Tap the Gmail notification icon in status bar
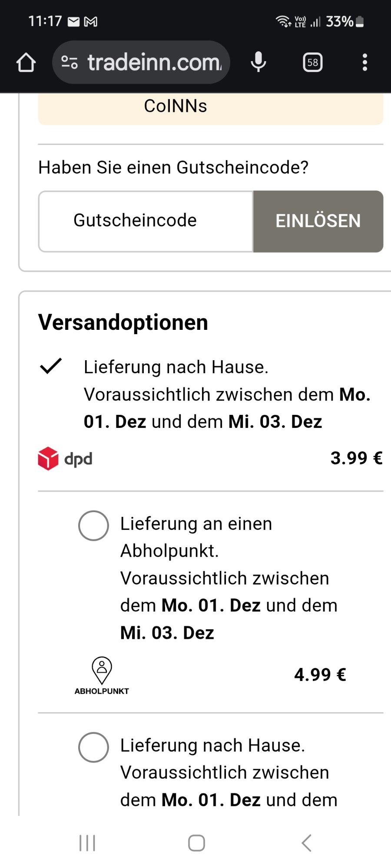 pos(90,21)
